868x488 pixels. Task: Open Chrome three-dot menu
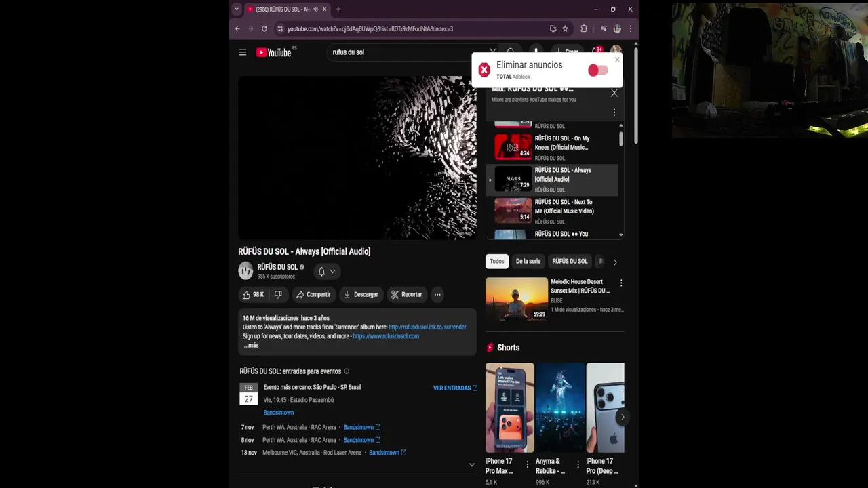point(631,28)
